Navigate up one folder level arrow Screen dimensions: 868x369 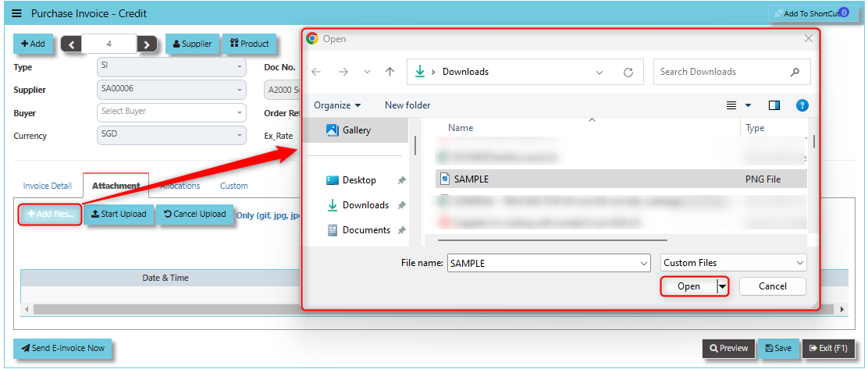pyautogui.click(x=390, y=72)
